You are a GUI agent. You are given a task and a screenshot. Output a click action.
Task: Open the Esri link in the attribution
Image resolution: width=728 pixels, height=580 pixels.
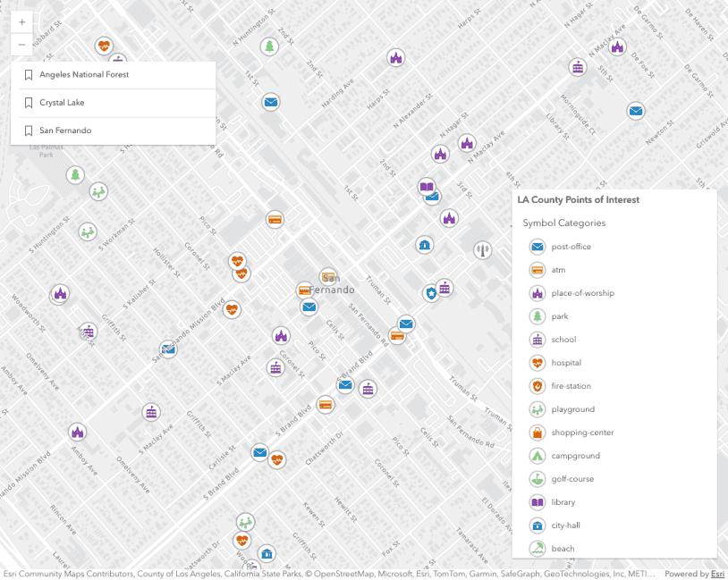point(717,575)
